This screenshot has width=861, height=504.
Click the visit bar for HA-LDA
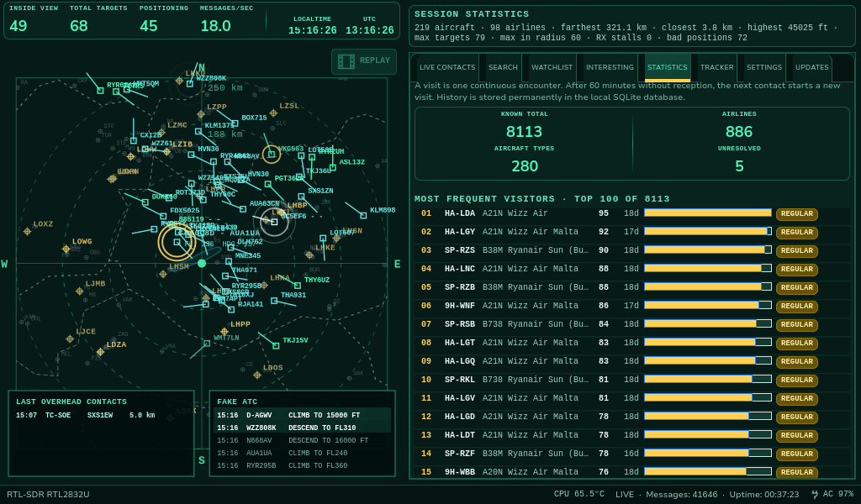coord(708,213)
